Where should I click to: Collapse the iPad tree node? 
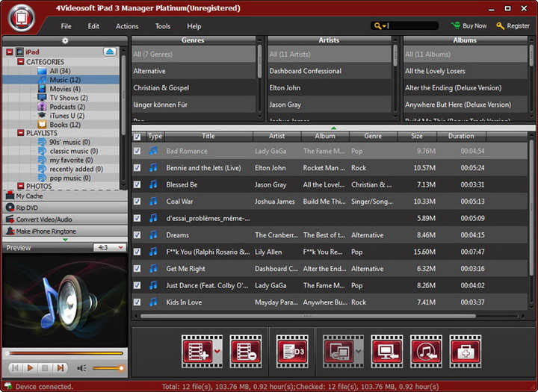click(10, 52)
